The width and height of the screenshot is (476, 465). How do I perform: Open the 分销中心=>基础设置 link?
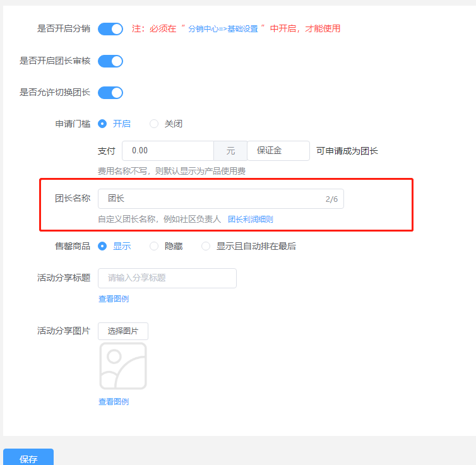click(x=223, y=29)
